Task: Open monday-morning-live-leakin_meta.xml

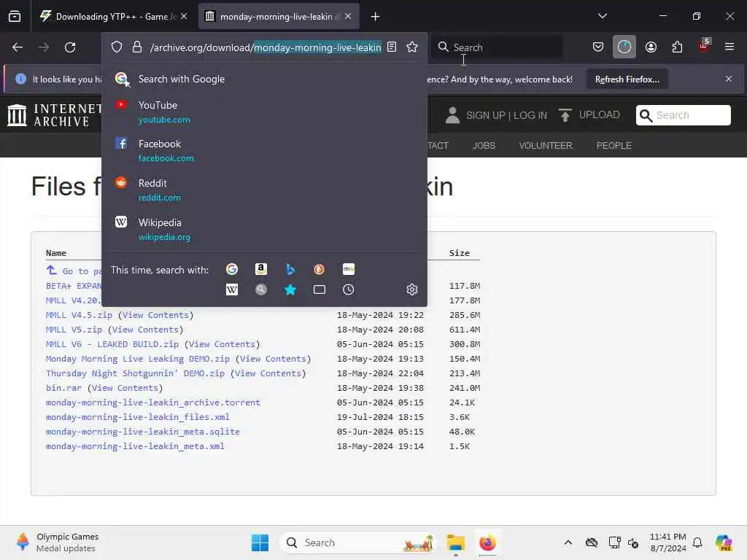Action: (x=135, y=447)
